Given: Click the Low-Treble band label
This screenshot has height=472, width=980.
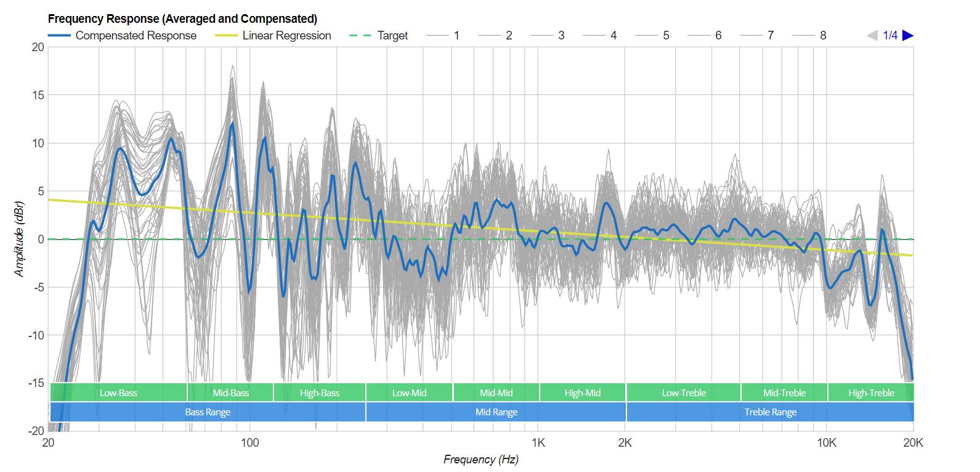Looking at the screenshot, I should tap(684, 393).
